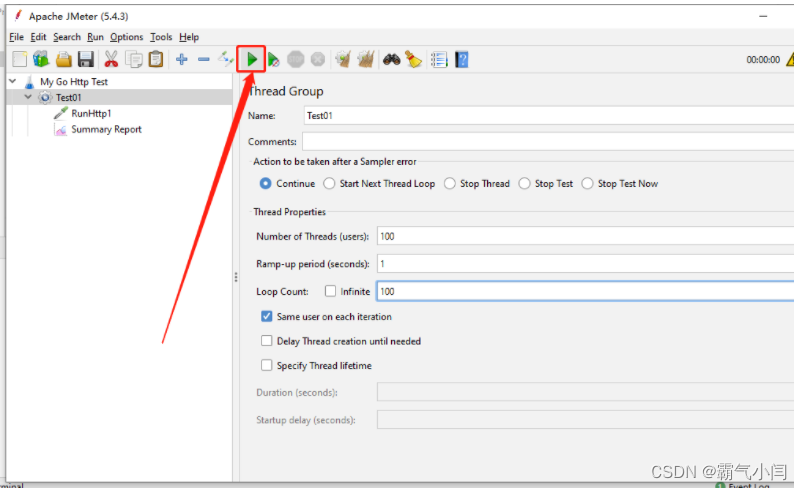Choose the Stop Thread radio button
This screenshot has width=802, height=490.
tap(450, 183)
